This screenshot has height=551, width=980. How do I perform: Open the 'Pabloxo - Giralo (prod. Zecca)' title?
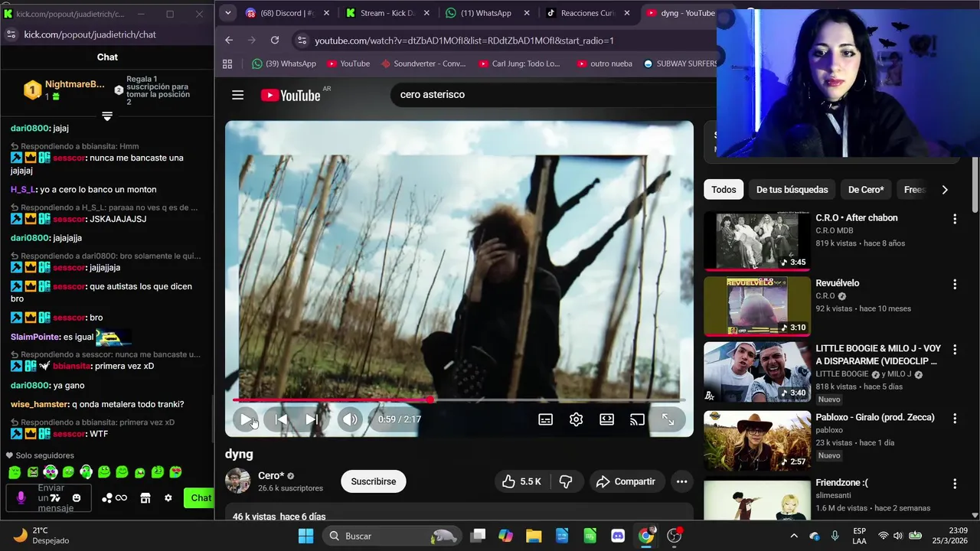point(875,417)
